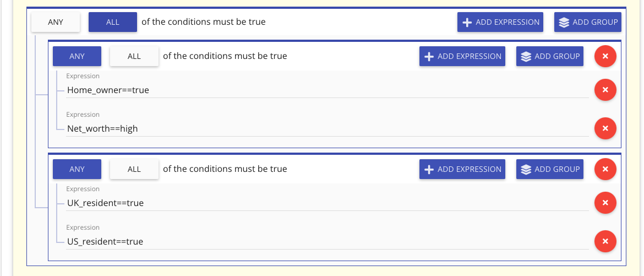Add expression to the first nested group
The width and height of the screenshot is (644, 276).
click(x=462, y=56)
